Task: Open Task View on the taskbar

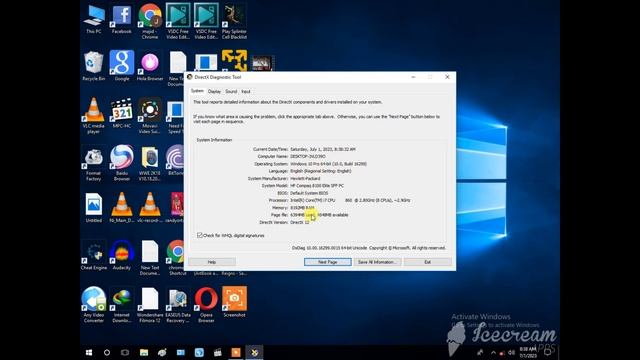Action: (x=125, y=352)
